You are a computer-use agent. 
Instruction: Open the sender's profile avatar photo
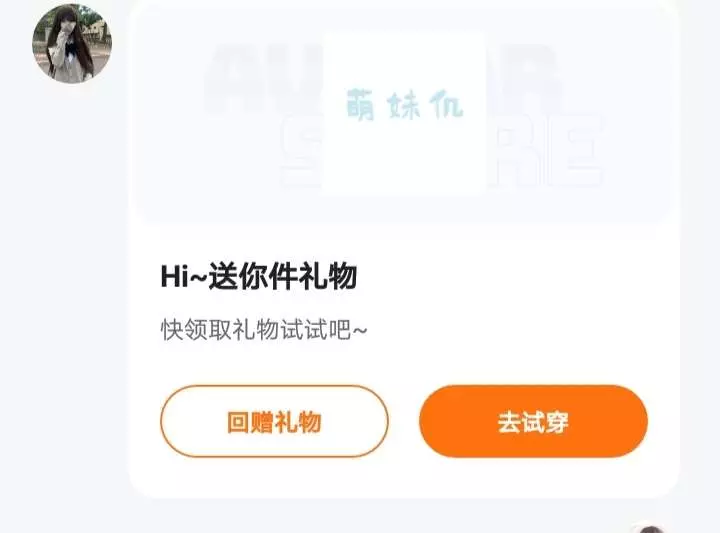pyautogui.click(x=72, y=44)
